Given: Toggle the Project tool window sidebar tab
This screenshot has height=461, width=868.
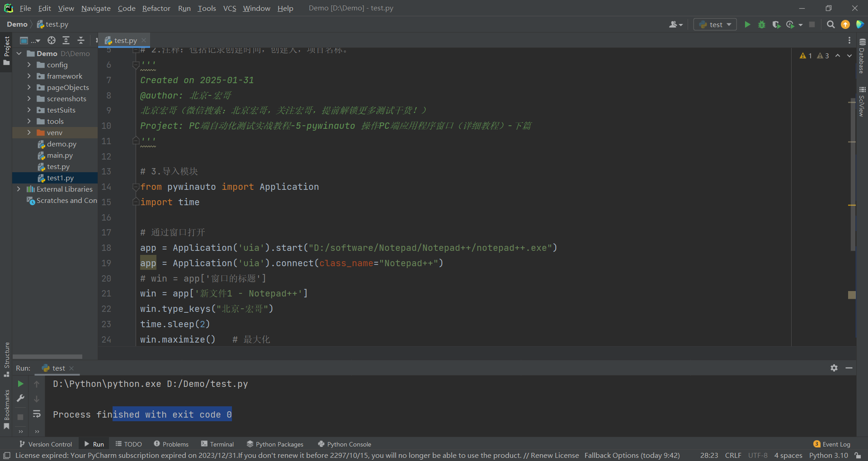Looking at the screenshot, I should click(6, 50).
